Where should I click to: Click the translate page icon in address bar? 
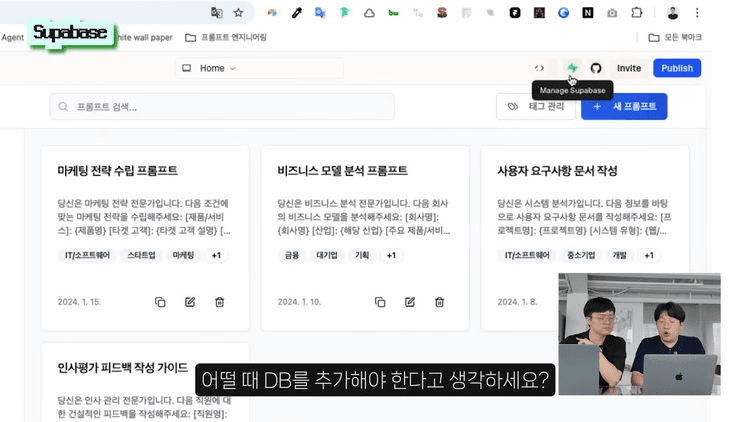pos(216,13)
